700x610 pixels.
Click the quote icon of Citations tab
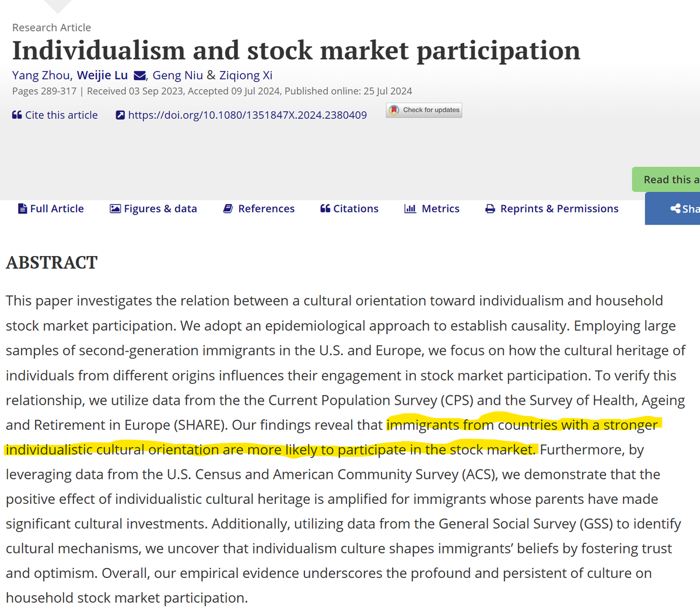[325, 209]
